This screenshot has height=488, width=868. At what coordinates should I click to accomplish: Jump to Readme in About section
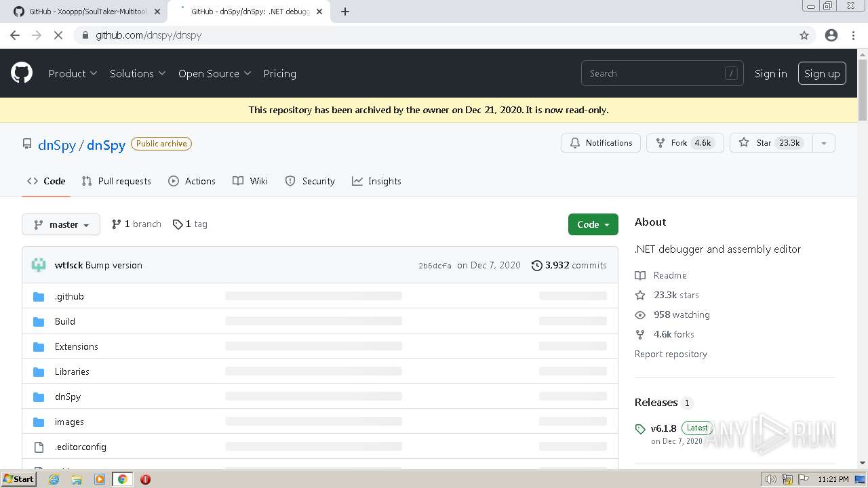coord(661,275)
